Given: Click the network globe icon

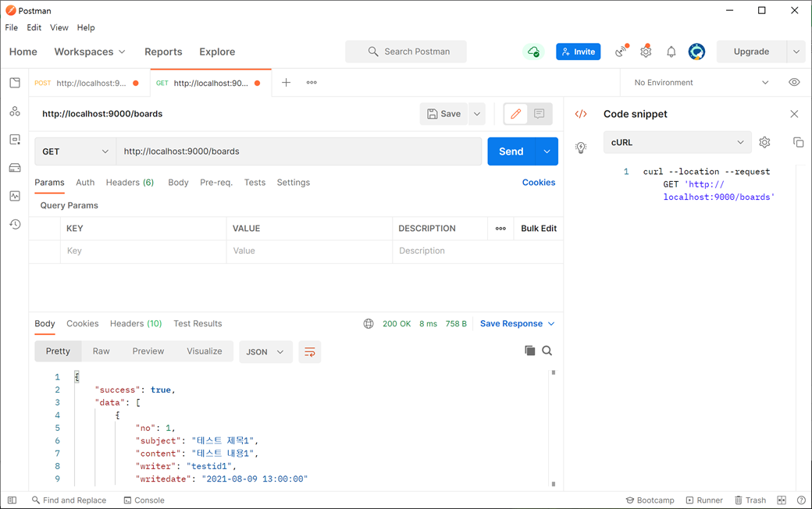Looking at the screenshot, I should coord(369,324).
